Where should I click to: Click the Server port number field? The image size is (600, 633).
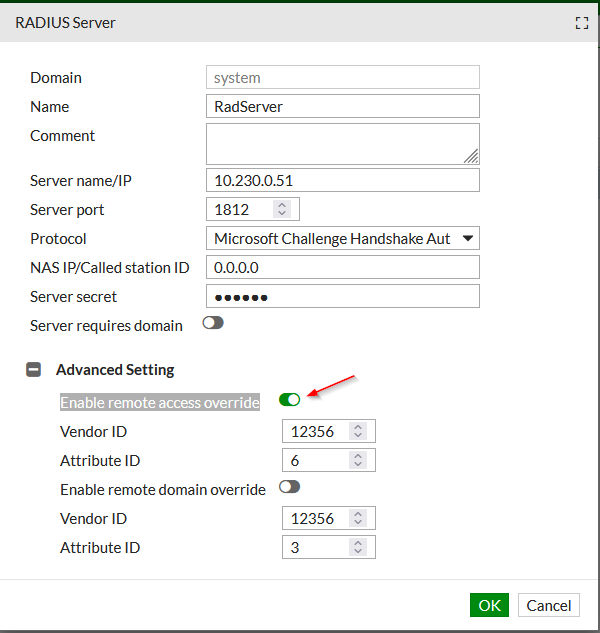(240, 210)
